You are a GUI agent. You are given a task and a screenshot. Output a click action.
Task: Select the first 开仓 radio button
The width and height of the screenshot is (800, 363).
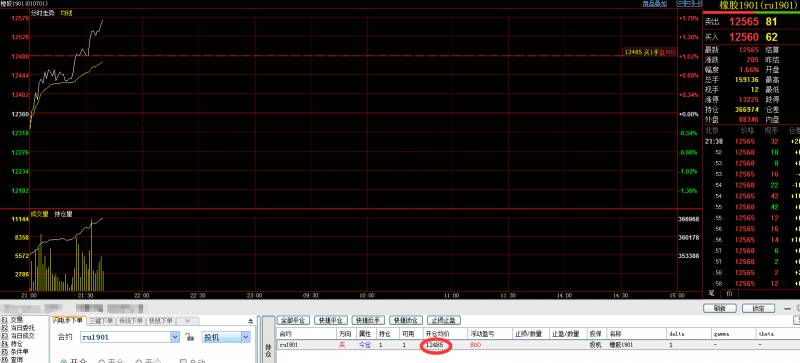click(x=64, y=361)
